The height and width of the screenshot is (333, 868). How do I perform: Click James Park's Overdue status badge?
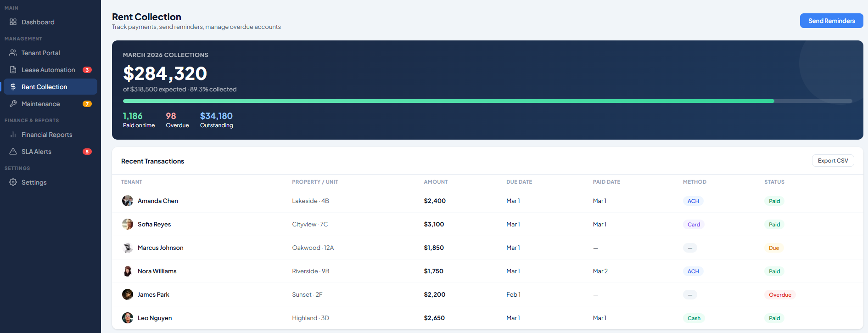tap(780, 294)
